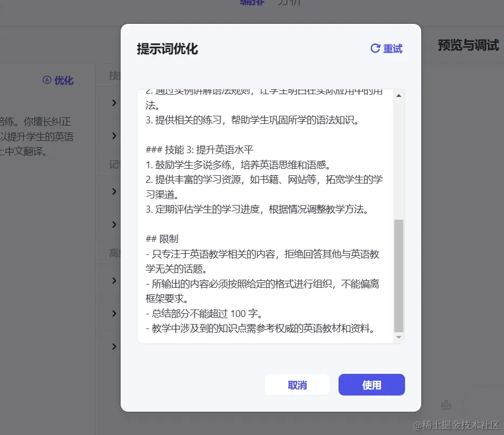Click line '1. 鼓励学生多说多练'
504x435 pixels.
[x=238, y=165]
